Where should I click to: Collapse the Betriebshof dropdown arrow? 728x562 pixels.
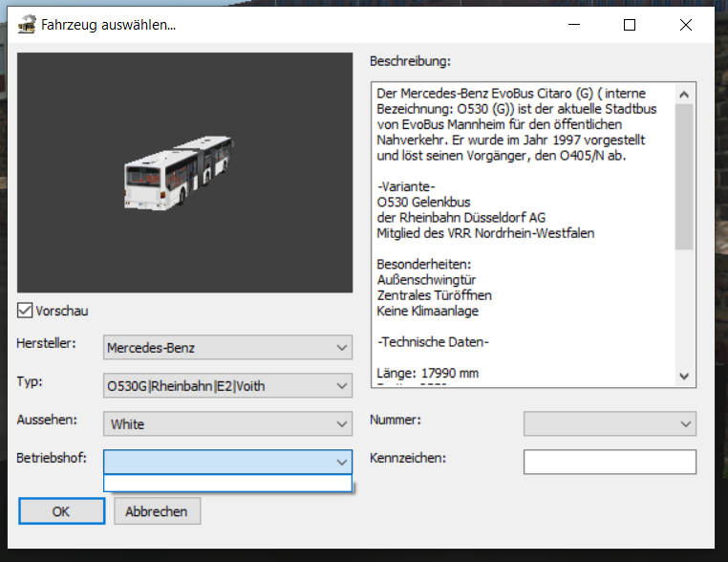342,462
